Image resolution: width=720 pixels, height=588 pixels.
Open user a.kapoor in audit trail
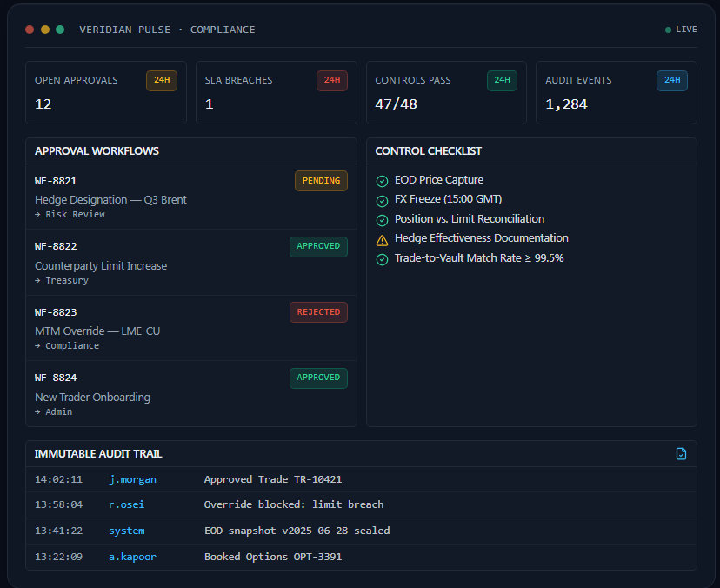[x=132, y=558]
